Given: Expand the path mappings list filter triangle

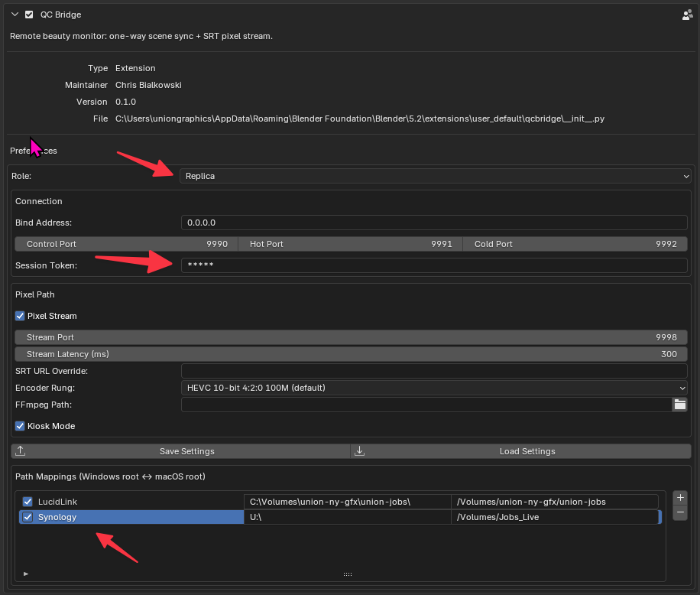Looking at the screenshot, I should click(x=26, y=574).
